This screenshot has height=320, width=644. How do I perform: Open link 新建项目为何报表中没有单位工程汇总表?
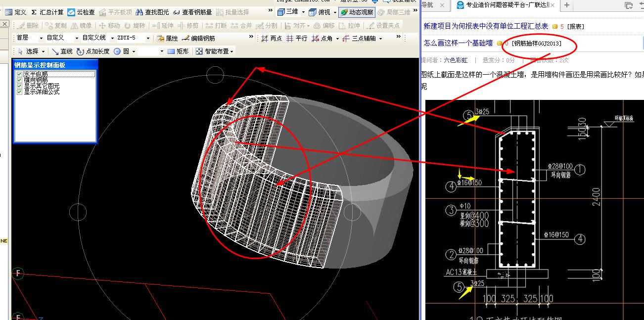[486, 26]
